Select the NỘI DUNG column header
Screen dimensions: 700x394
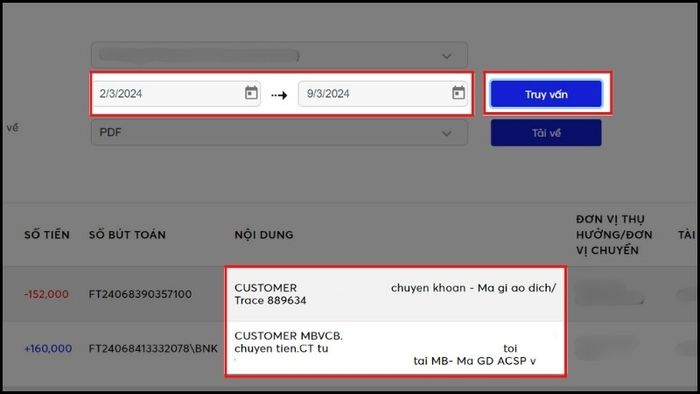pos(264,235)
